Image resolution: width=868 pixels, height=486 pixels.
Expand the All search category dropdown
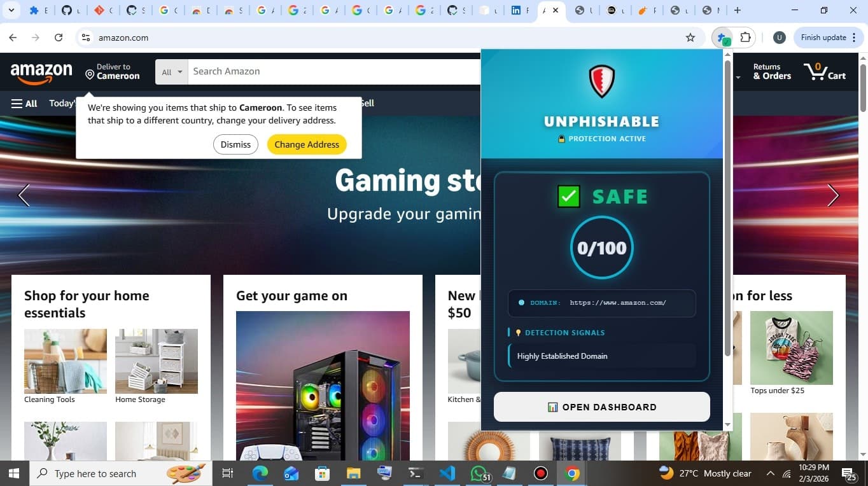171,71
